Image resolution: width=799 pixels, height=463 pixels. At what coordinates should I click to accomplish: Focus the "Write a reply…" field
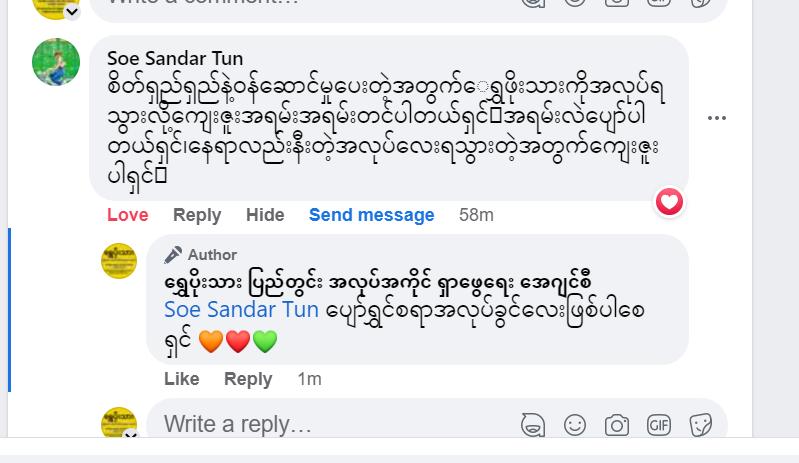tap(330, 425)
